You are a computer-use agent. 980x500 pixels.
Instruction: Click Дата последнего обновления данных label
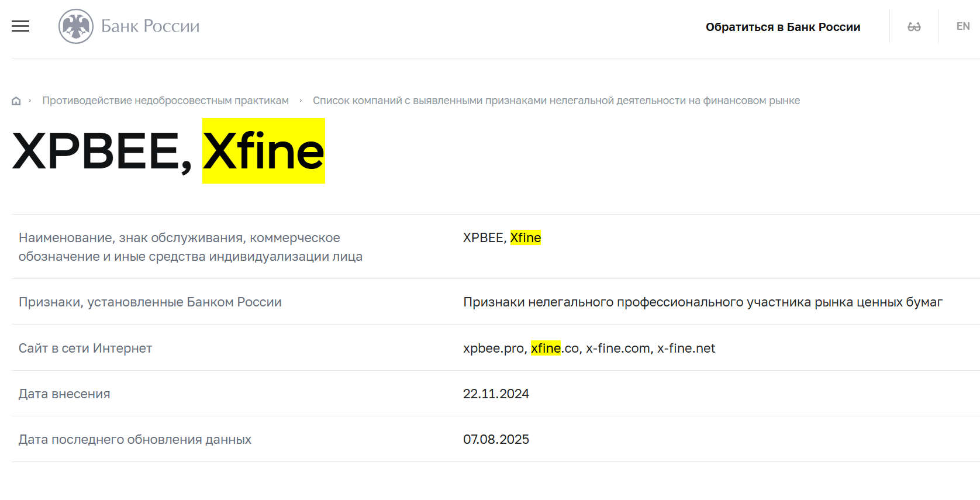click(x=135, y=439)
